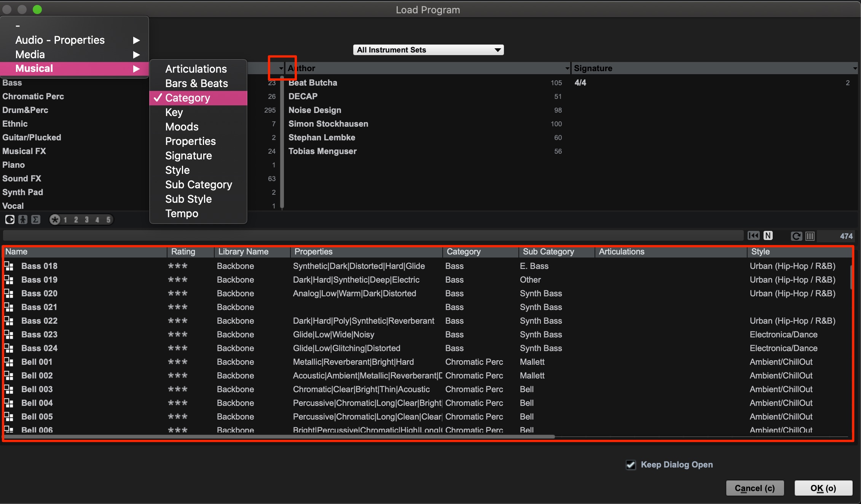Toggle the N button beside search field
Image resolution: width=861 pixels, height=504 pixels.
click(x=768, y=235)
